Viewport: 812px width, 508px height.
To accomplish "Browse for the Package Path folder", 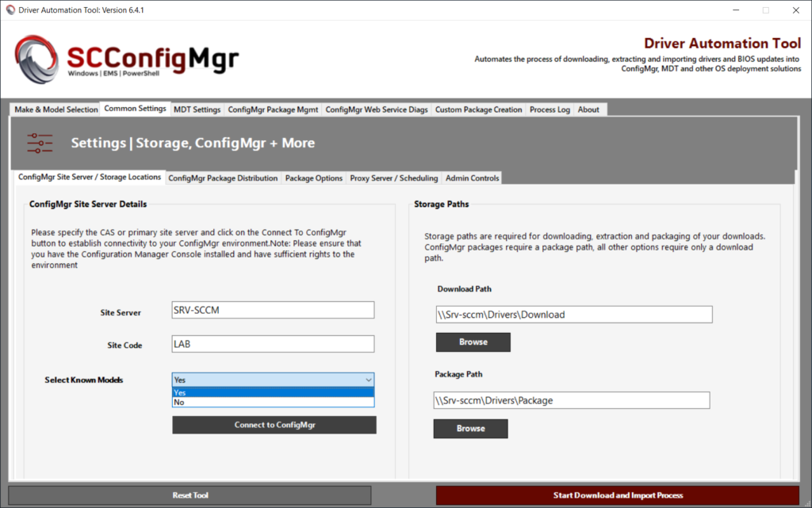I will 471,428.
